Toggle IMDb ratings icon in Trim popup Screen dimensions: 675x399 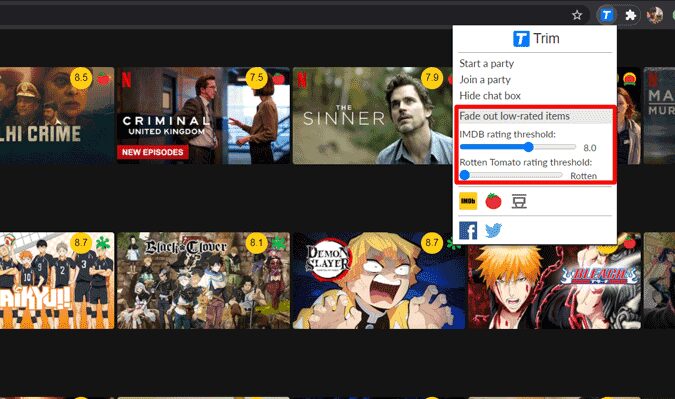pyautogui.click(x=468, y=201)
